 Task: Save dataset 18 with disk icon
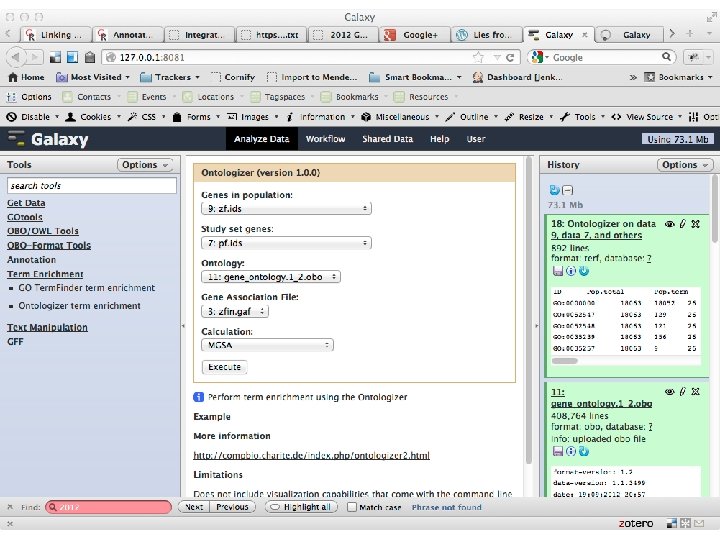click(558, 271)
